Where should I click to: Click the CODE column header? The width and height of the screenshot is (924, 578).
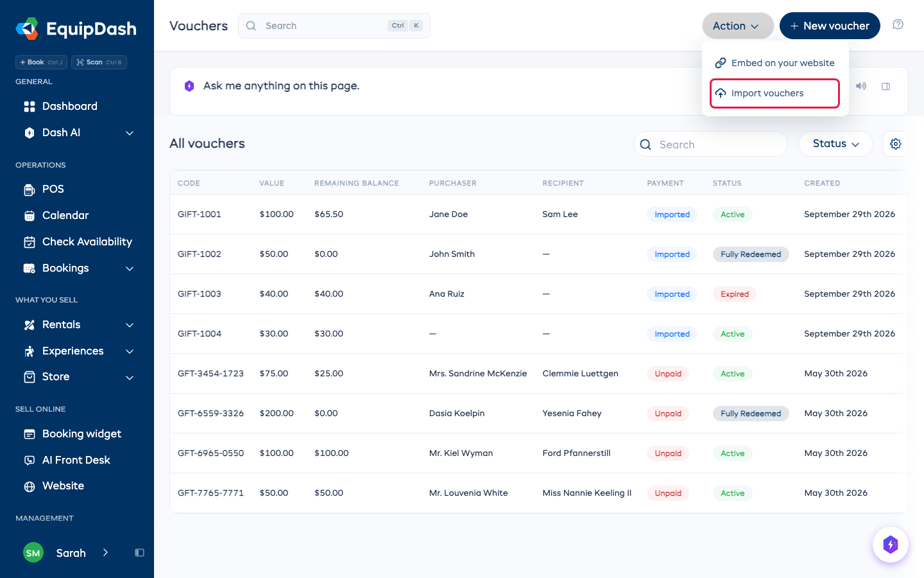tap(189, 183)
